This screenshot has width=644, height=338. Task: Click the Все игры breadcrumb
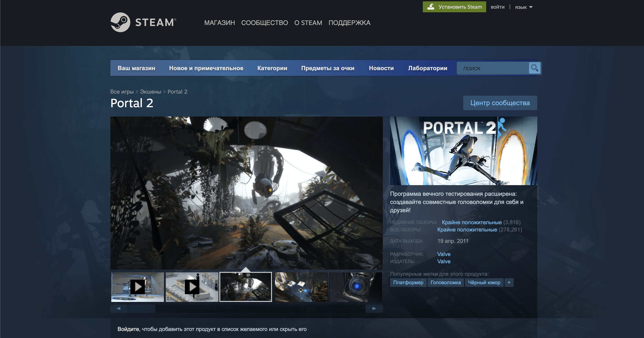(122, 92)
